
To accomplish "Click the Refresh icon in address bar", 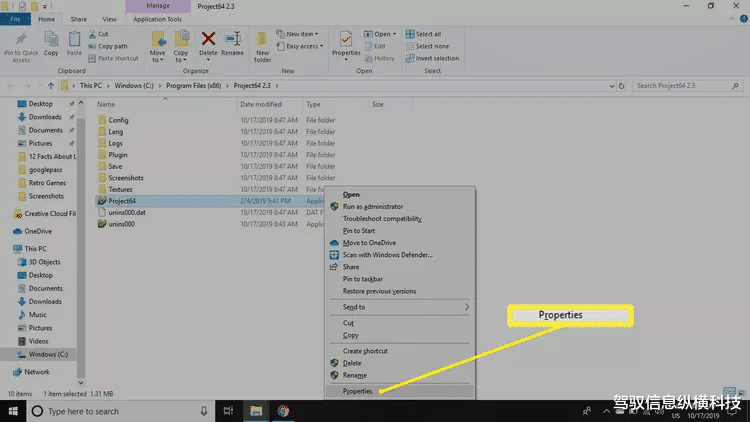I will click(621, 86).
